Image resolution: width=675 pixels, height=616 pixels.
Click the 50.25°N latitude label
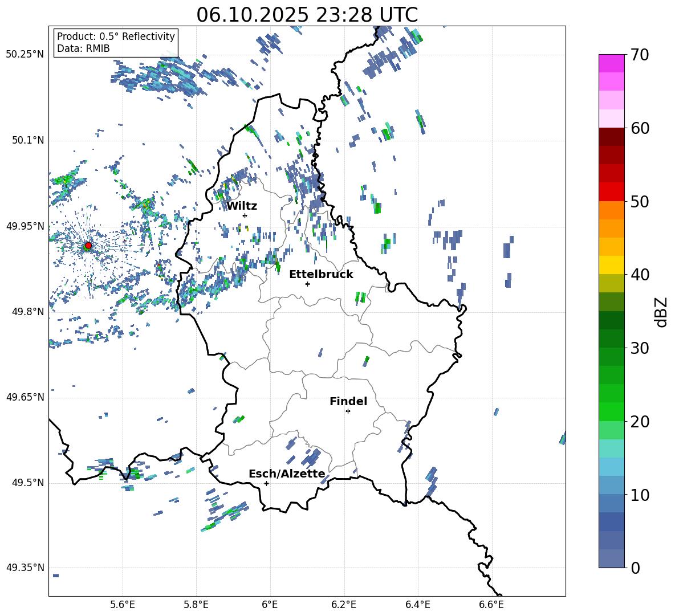click(25, 55)
